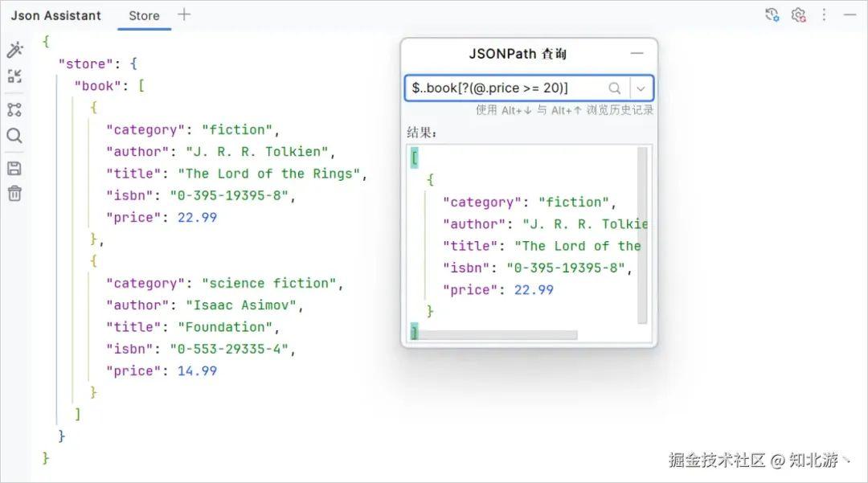
Task: Open search from the left sidebar magnifier
Action: [x=14, y=135]
